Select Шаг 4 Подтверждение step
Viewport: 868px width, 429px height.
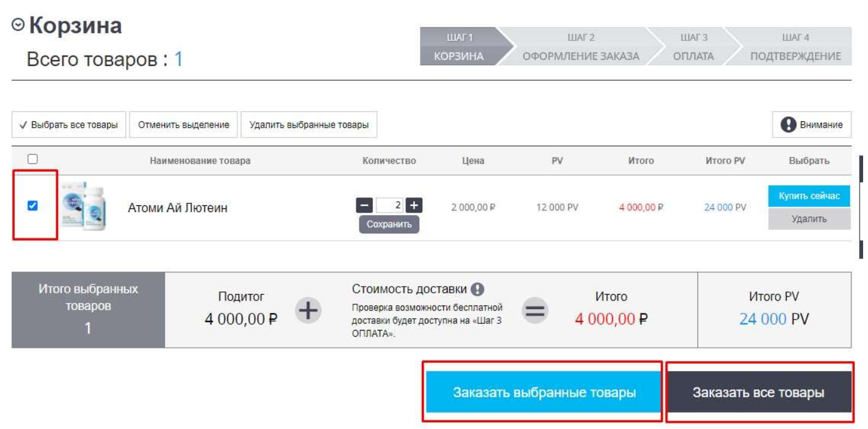[795, 47]
